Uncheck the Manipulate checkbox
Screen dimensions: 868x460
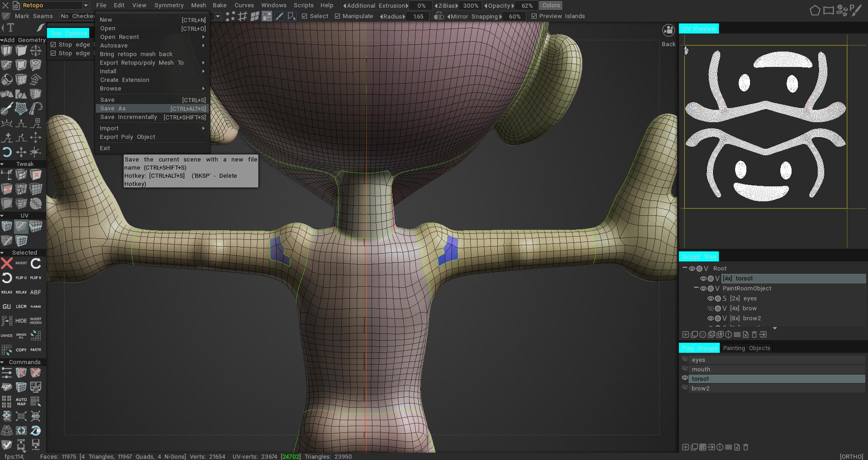(337, 16)
